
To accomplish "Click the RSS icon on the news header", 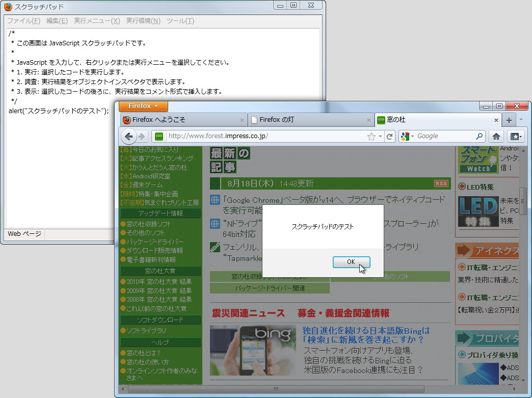I will pos(441,183).
